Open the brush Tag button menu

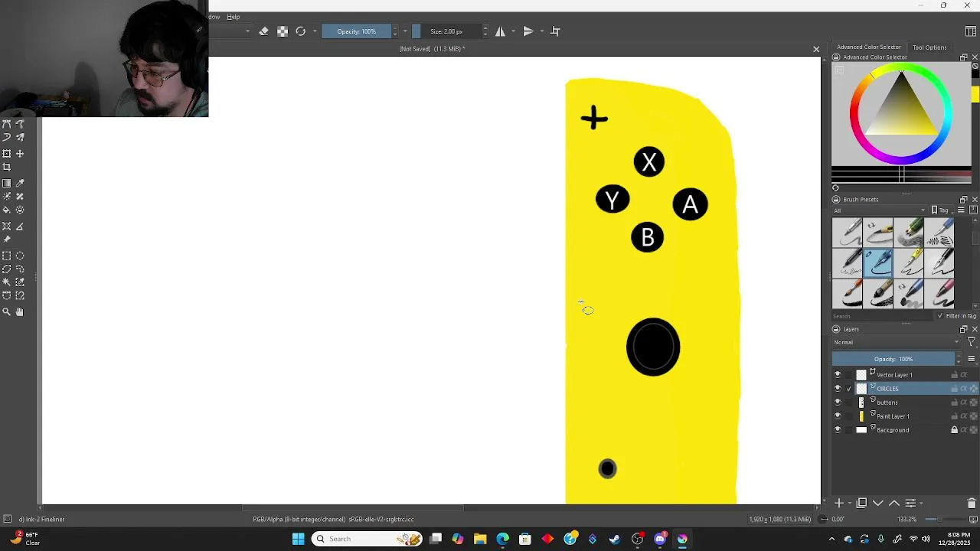pos(942,210)
